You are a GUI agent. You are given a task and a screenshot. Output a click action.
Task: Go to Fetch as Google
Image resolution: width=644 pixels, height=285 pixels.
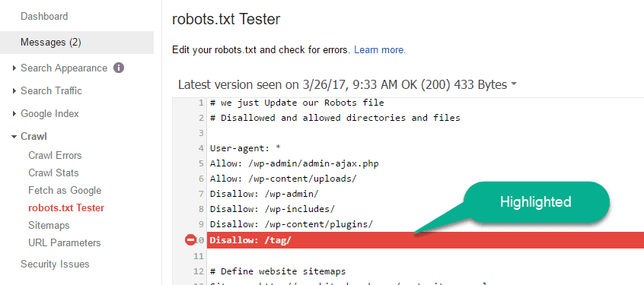pos(65,191)
